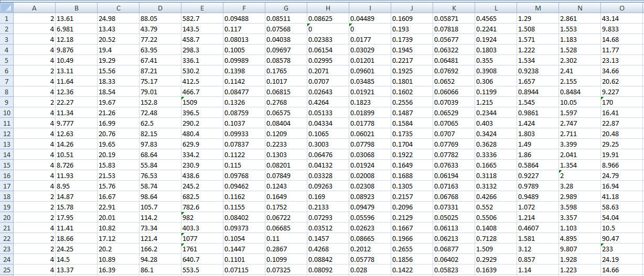The height and width of the screenshot is (276, 644).
Task: Select cell containing 90.47
Action: [x=622, y=238]
